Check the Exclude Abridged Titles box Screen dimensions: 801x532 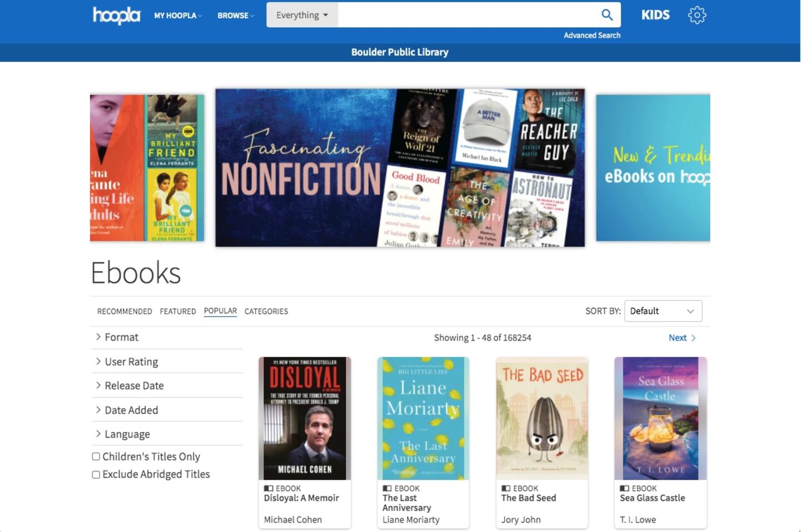pyautogui.click(x=96, y=475)
